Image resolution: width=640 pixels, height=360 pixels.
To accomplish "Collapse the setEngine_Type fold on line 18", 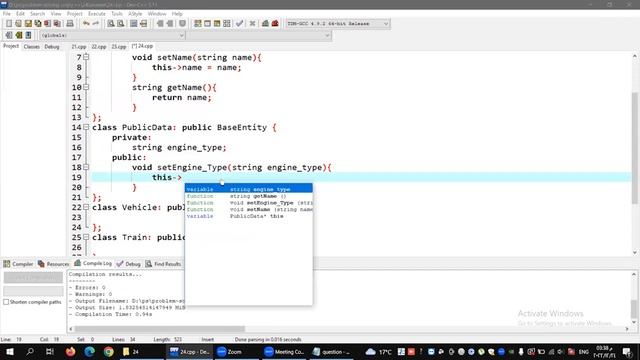I will (86, 167).
